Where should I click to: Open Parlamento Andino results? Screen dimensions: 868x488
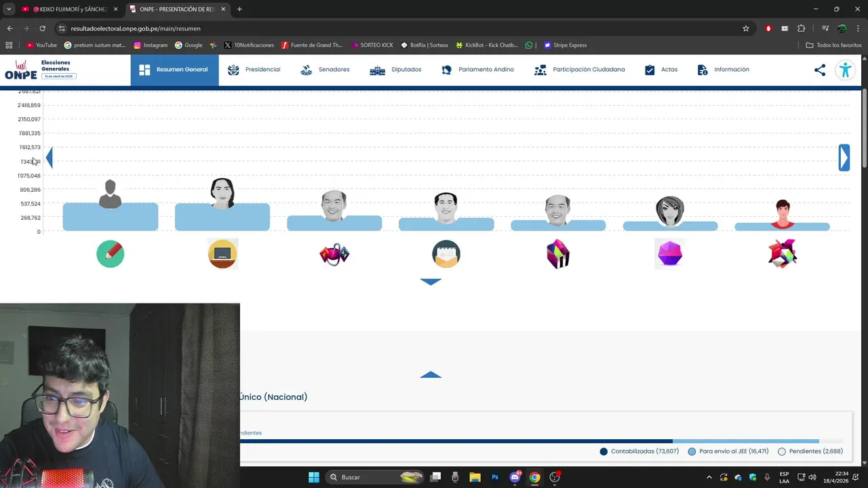pyautogui.click(x=477, y=70)
